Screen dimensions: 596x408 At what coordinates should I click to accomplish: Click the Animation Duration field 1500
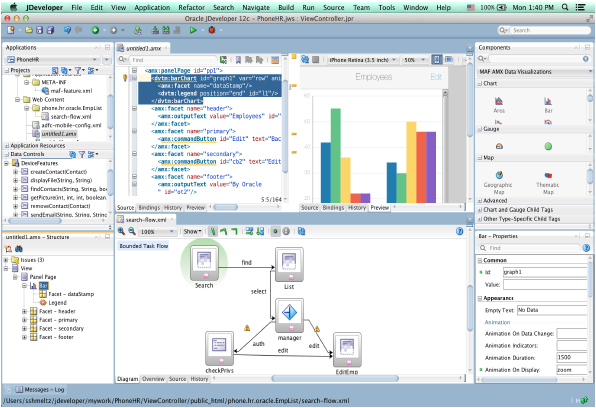(x=572, y=357)
